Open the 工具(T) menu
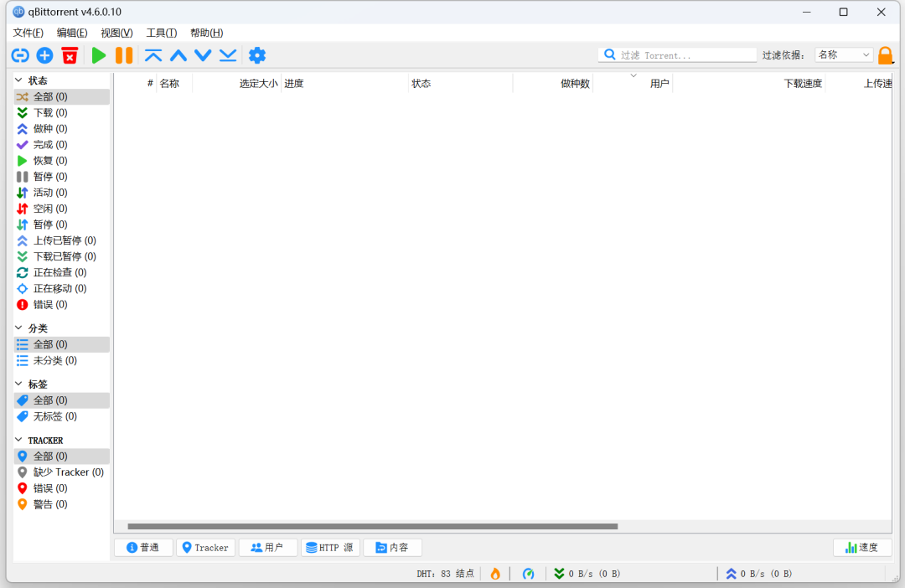 tap(162, 33)
